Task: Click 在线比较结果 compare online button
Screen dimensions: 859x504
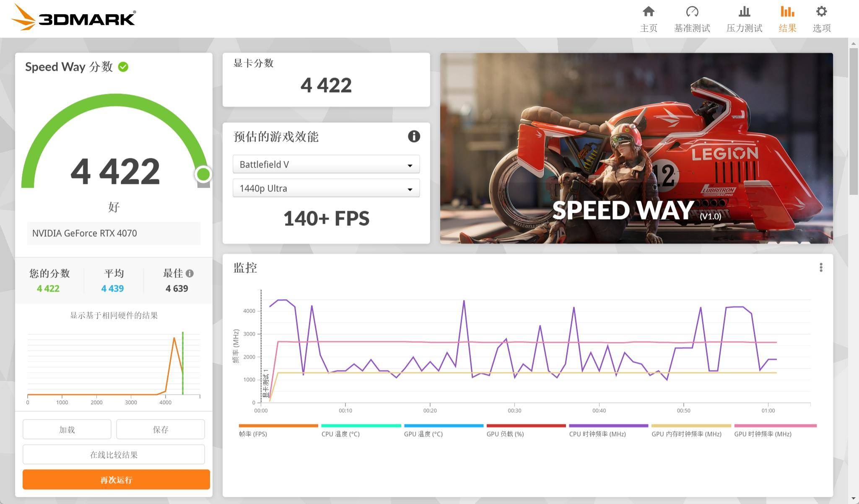Action: [114, 455]
